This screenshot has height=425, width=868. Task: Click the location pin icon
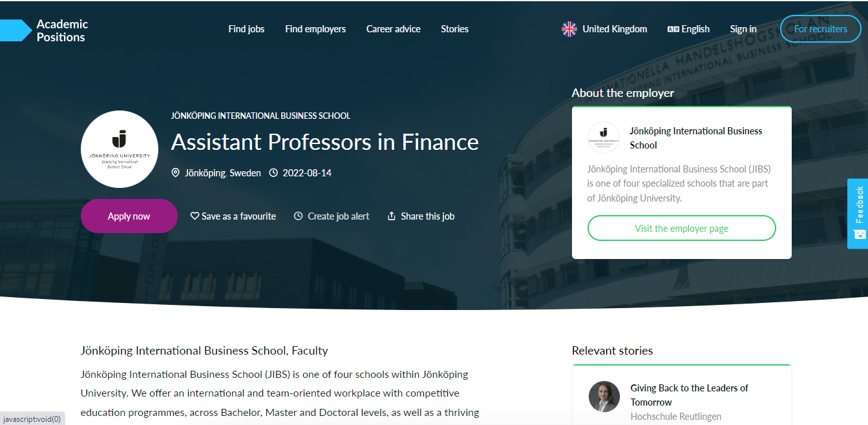pyautogui.click(x=175, y=173)
